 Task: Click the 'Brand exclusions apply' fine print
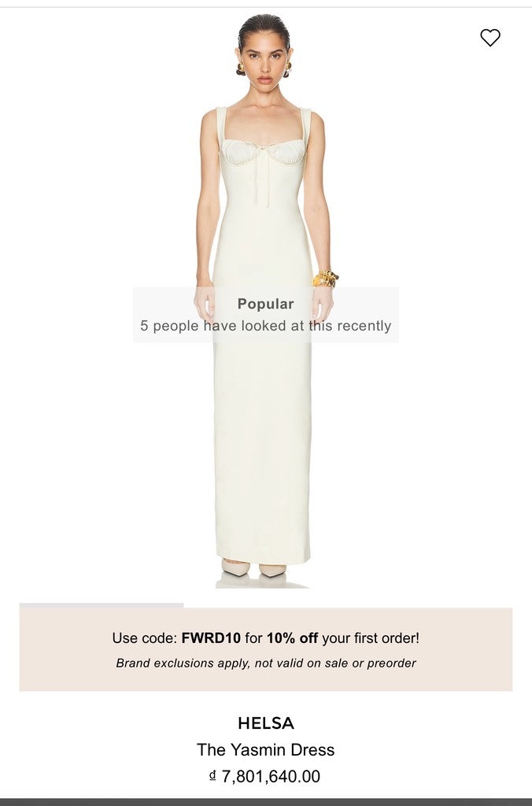(x=266, y=663)
